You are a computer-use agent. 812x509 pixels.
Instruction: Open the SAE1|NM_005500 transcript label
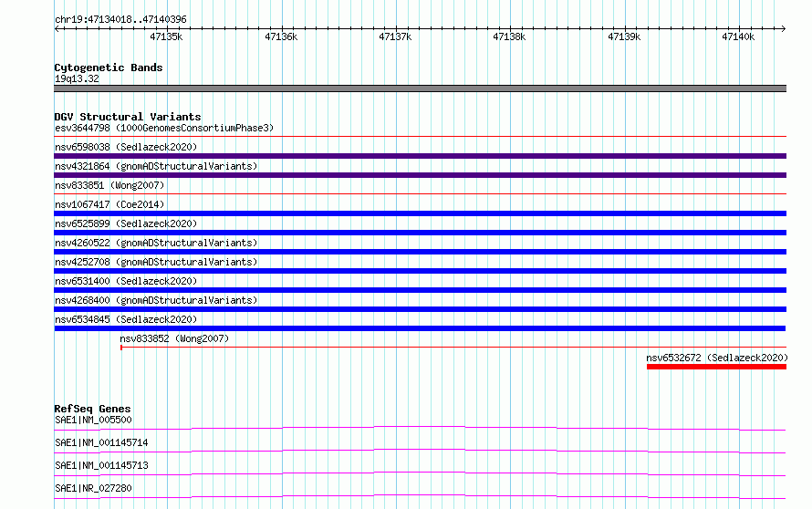pos(93,420)
